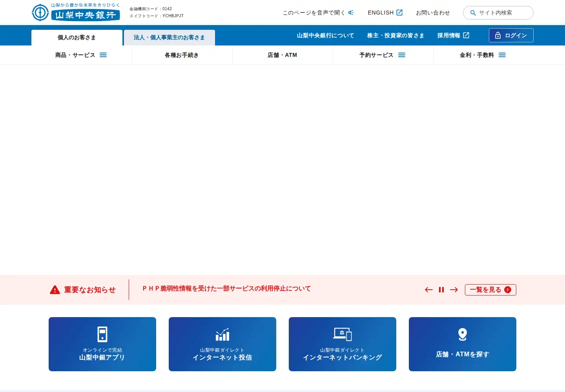
Task: Click the external link icon beside 採用情報
Action: click(466, 35)
